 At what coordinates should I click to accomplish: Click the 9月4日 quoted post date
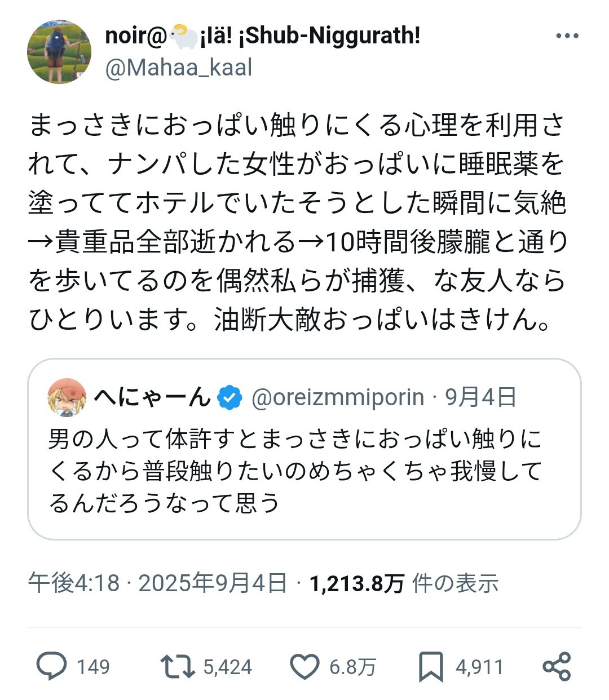[480, 397]
